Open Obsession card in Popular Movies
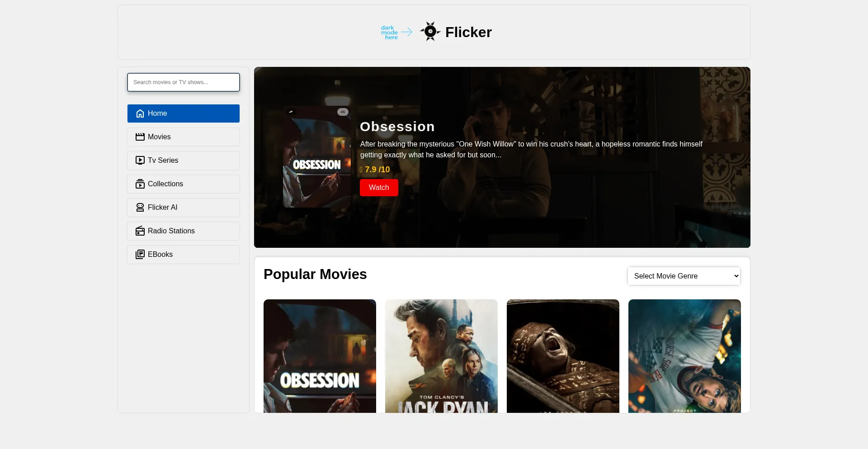This screenshot has width=868, height=449. 320,356
